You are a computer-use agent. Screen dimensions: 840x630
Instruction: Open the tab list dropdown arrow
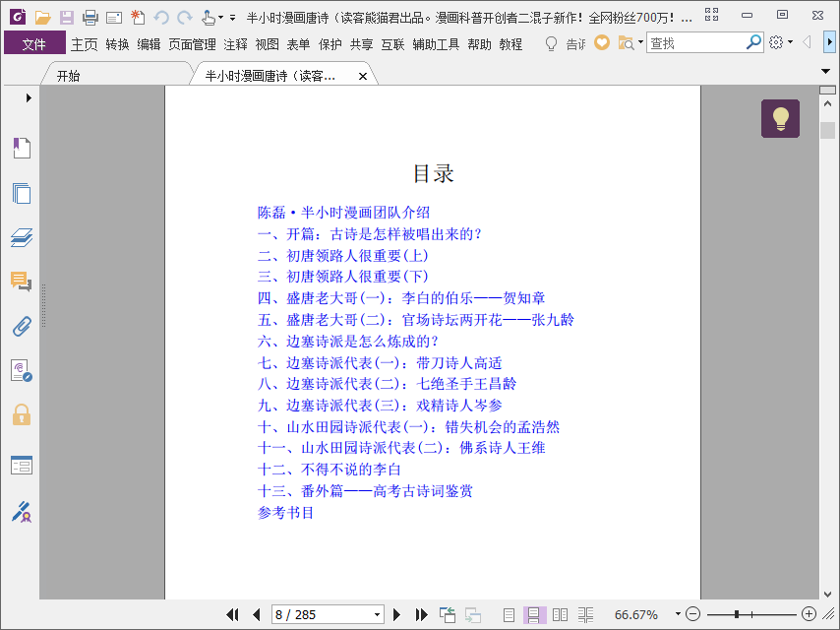(825, 71)
